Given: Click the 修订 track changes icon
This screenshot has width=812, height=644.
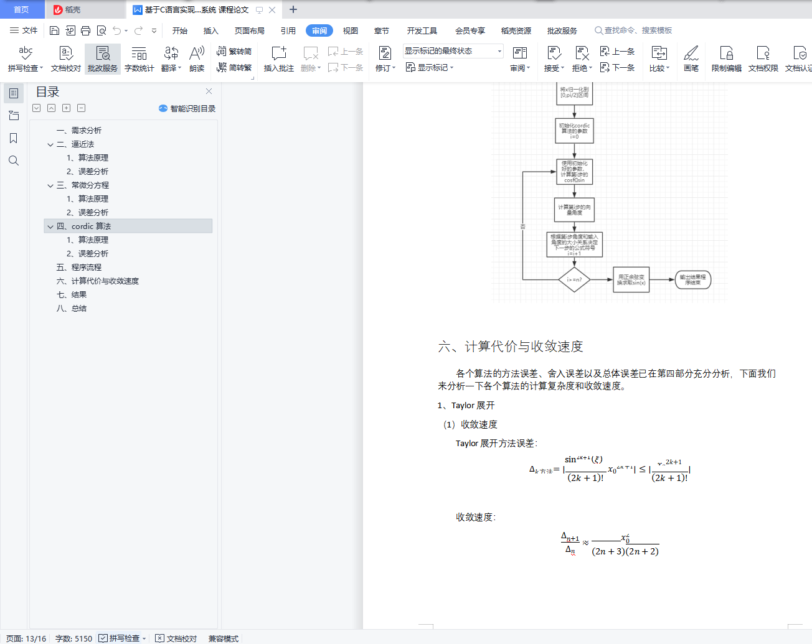Looking at the screenshot, I should (385, 53).
